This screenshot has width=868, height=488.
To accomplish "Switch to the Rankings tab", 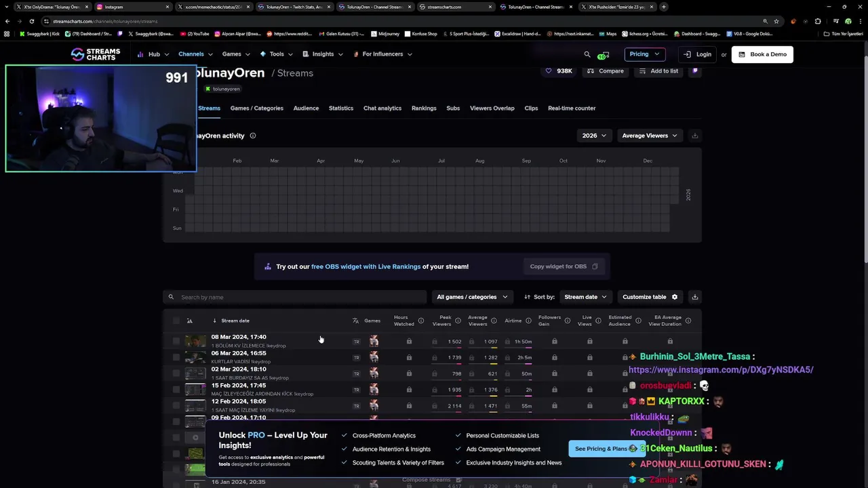I will tap(424, 108).
